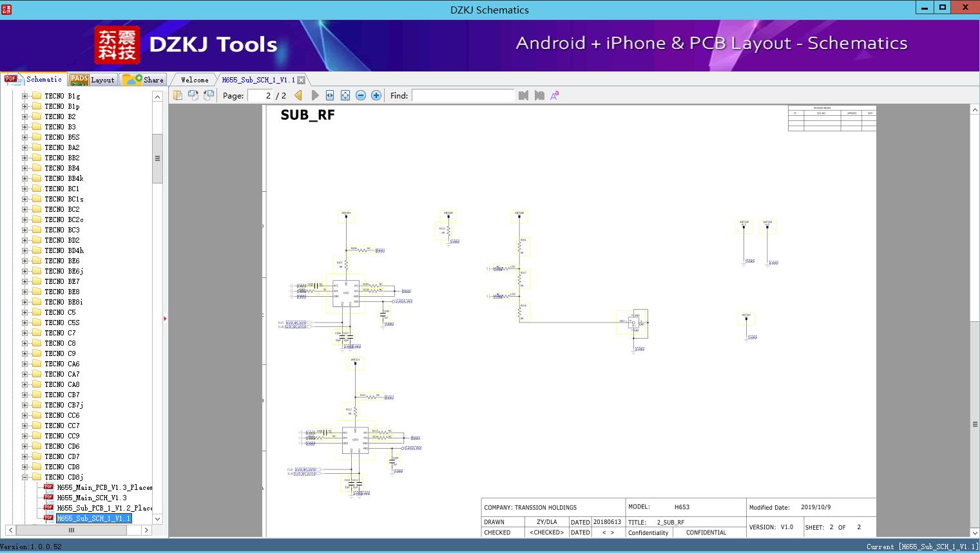Switch to the Layout tab
The image size is (980, 553).
click(92, 80)
